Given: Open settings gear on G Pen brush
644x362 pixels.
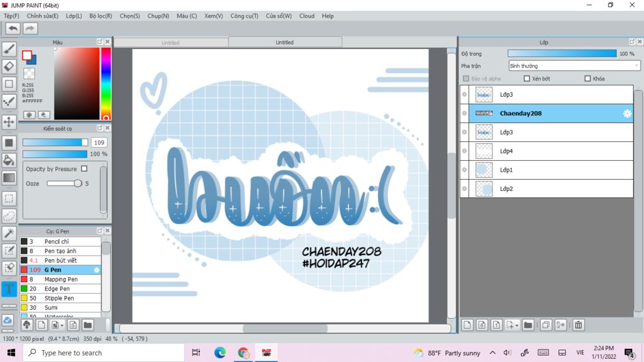Looking at the screenshot, I should (x=96, y=270).
